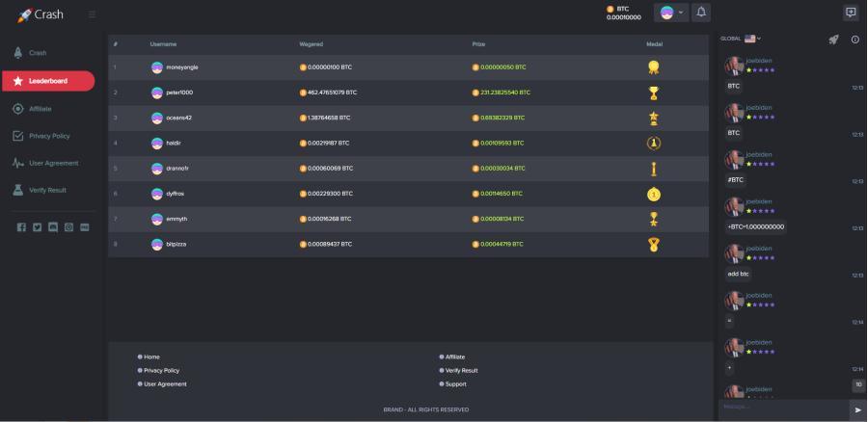Click the Username column header
868x422 pixels.
pos(163,44)
